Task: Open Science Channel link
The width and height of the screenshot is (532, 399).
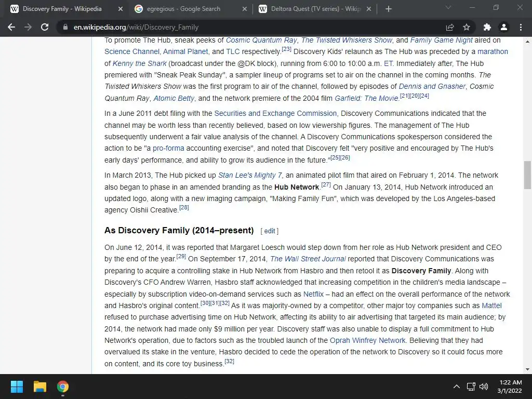Action: [131, 51]
